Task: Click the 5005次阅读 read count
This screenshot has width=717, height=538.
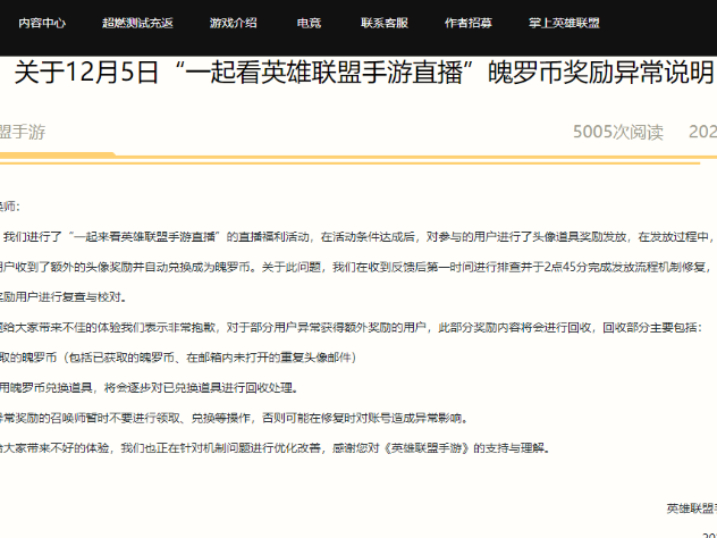Action: click(x=618, y=132)
